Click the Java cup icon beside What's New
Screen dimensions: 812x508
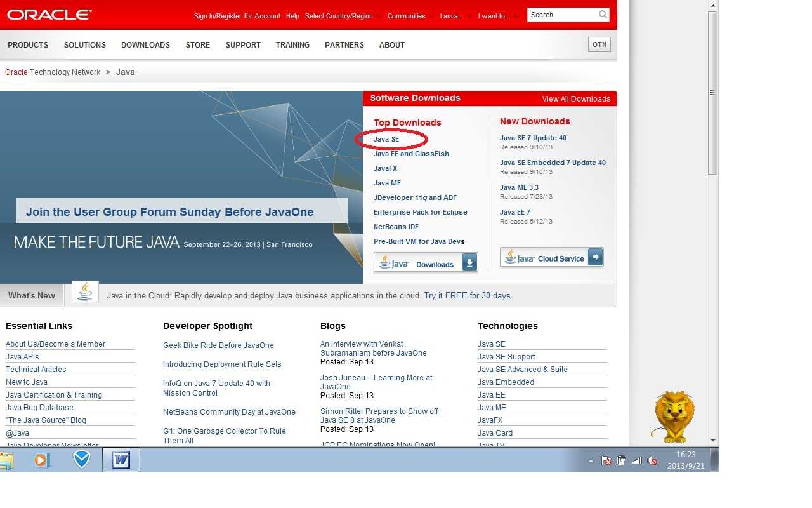tap(85, 291)
